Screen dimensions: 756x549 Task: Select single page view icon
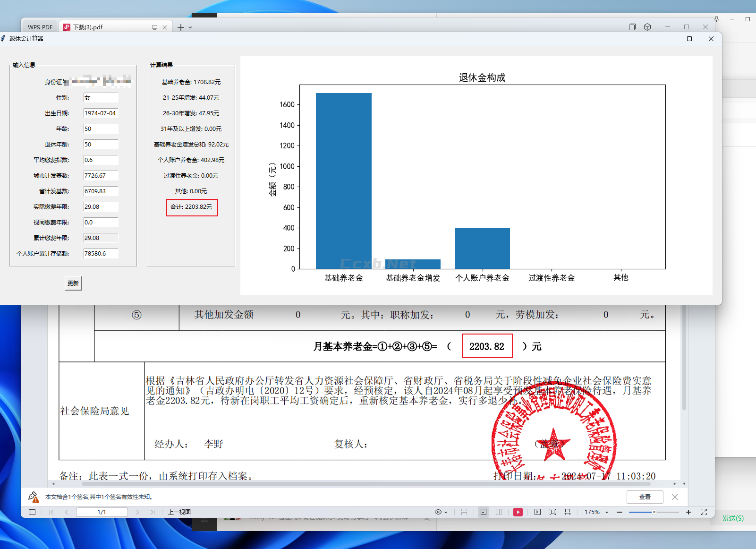(484, 512)
